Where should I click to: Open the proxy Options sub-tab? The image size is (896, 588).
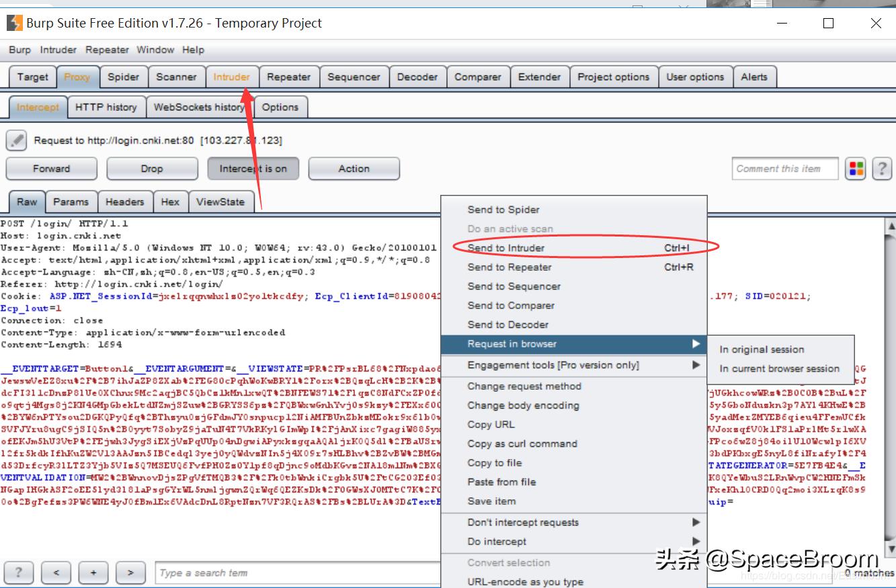tap(280, 107)
